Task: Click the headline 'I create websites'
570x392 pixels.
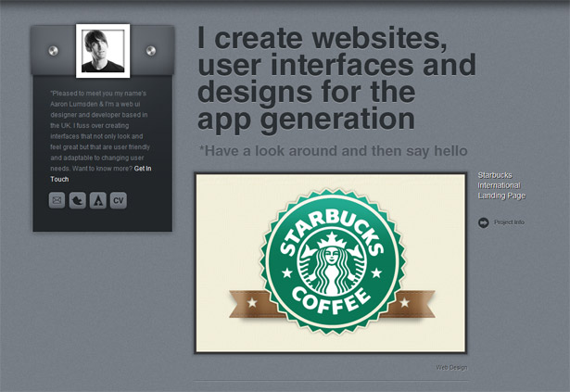Action: click(x=323, y=38)
